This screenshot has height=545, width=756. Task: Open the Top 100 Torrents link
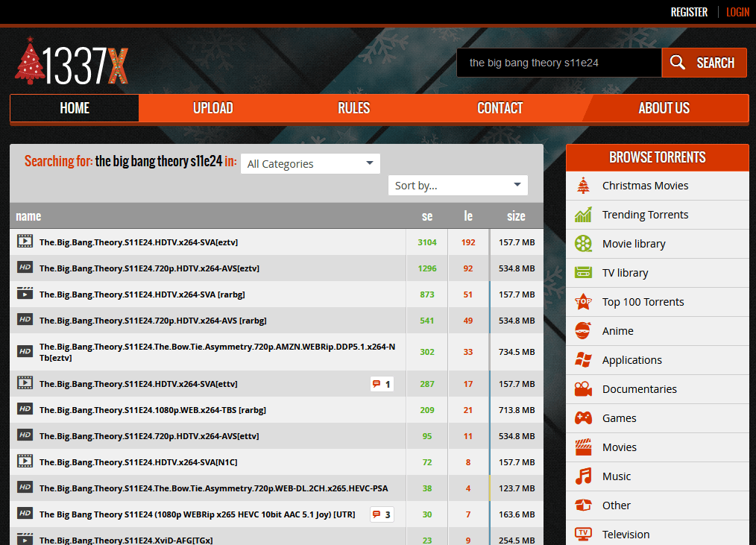(643, 302)
